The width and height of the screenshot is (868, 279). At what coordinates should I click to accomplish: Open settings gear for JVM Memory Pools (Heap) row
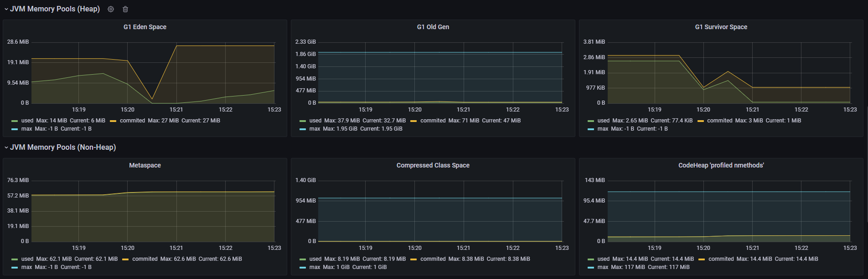point(111,9)
